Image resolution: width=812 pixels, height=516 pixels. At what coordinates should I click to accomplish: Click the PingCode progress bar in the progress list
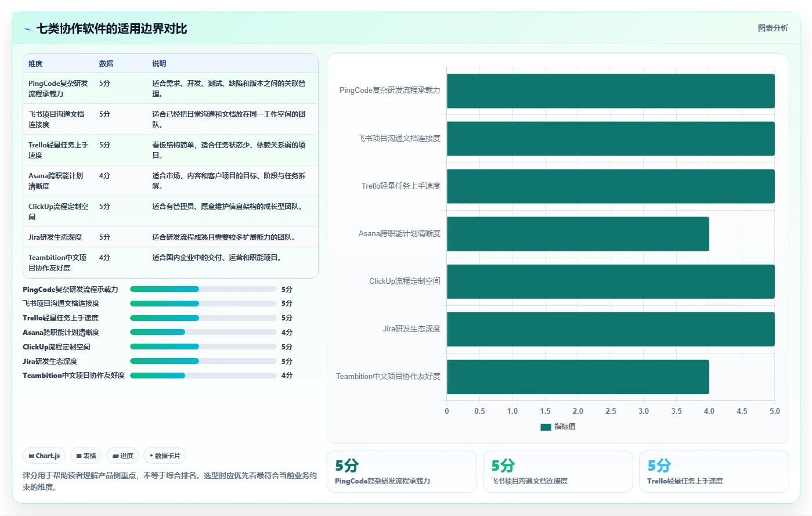(203, 289)
